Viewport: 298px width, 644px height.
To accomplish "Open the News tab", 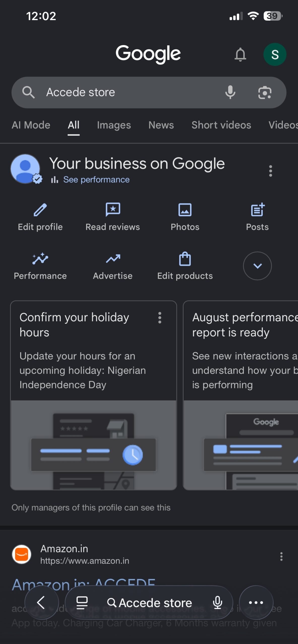I will pos(161,125).
